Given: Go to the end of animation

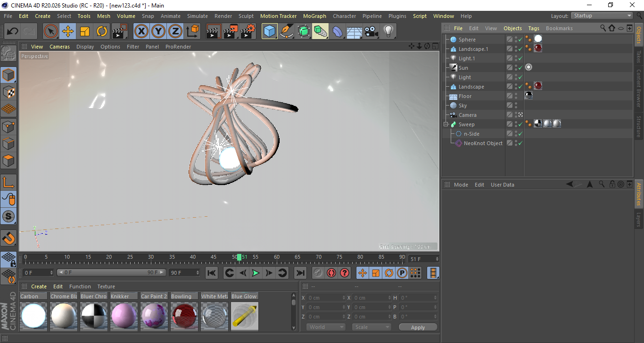Looking at the screenshot, I should point(300,273).
